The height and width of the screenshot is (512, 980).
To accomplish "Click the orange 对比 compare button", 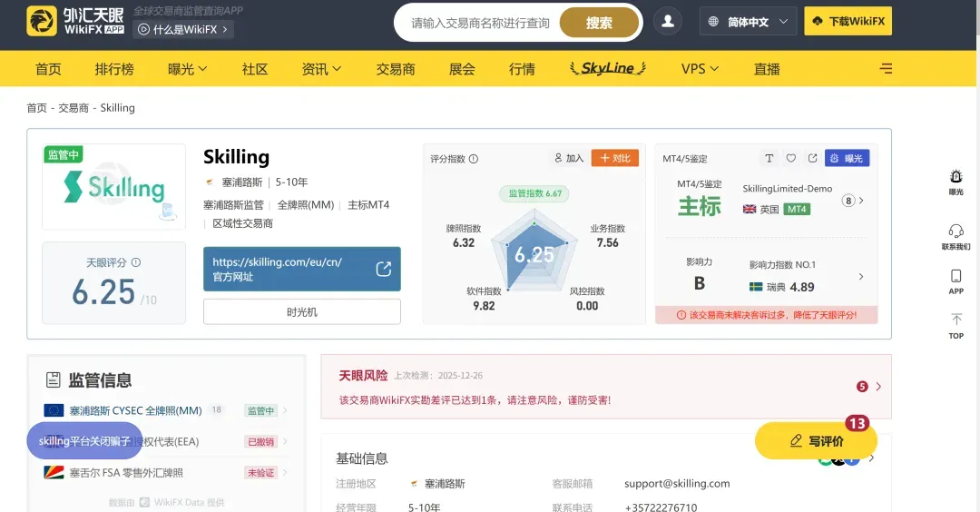I will (615, 158).
